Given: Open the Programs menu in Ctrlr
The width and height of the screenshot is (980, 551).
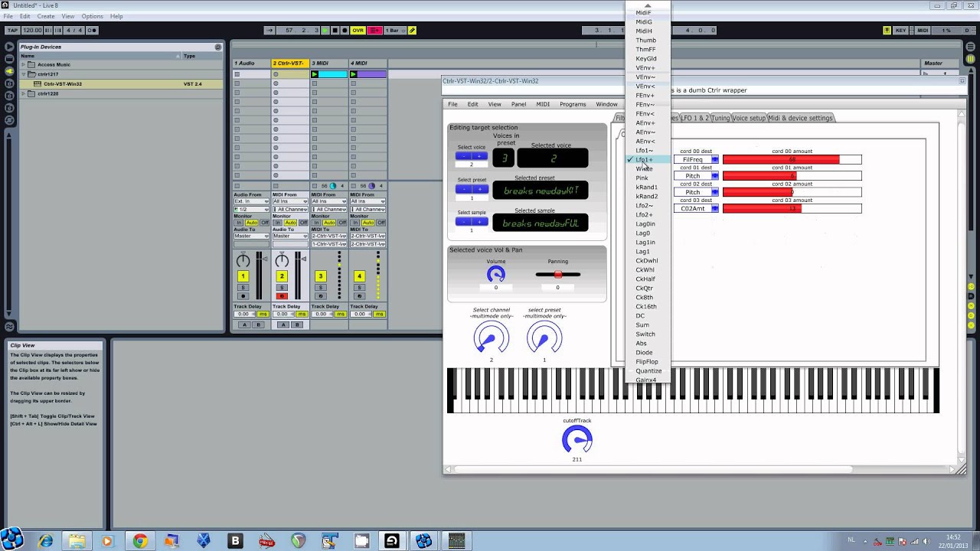Looking at the screenshot, I should (x=573, y=105).
